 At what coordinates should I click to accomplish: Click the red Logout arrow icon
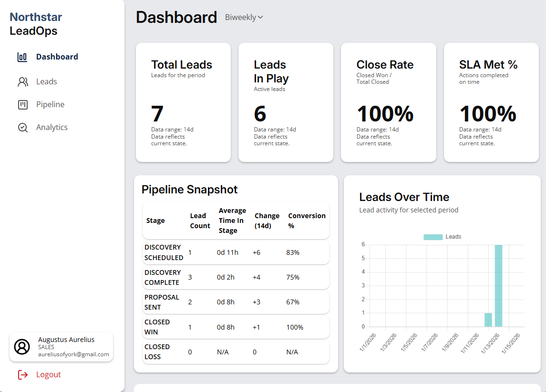click(22, 374)
